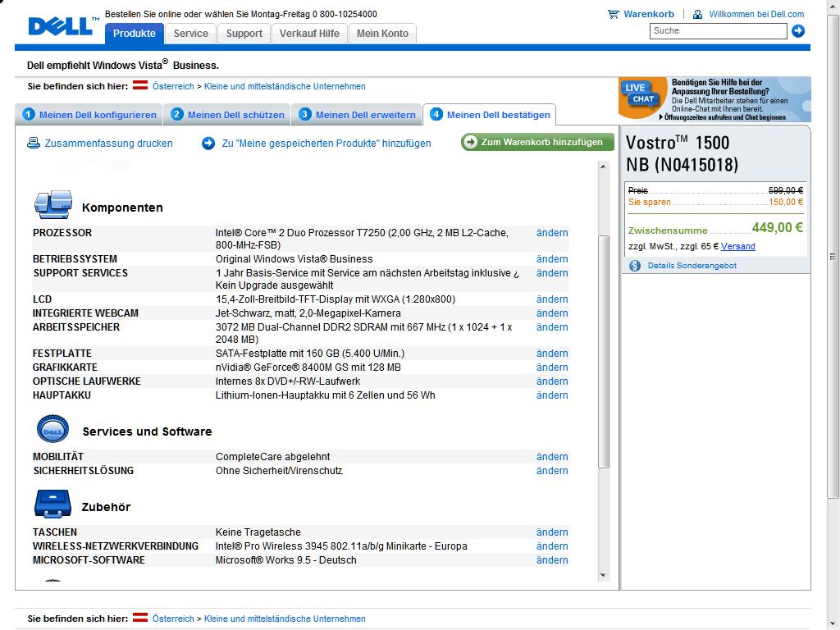The image size is (840, 630).
Task: Click ändern for OPTISCHE LAUFWERKE row
Action: [x=552, y=381]
